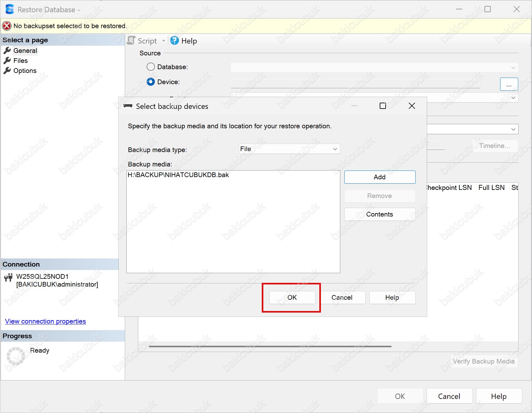Click Add to add backup media
The width and height of the screenshot is (532, 413).
(380, 177)
